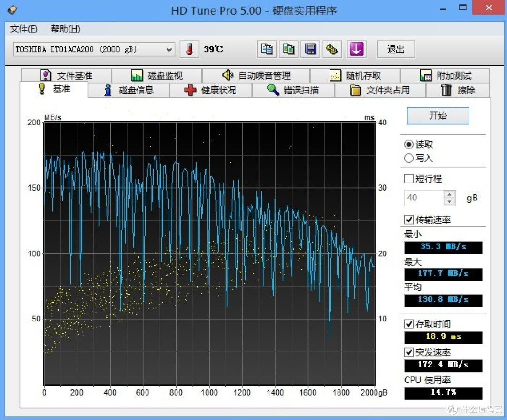The width and height of the screenshot is (507, 420).
Task: Click the 2000gB x-axis label
Action: click(374, 392)
